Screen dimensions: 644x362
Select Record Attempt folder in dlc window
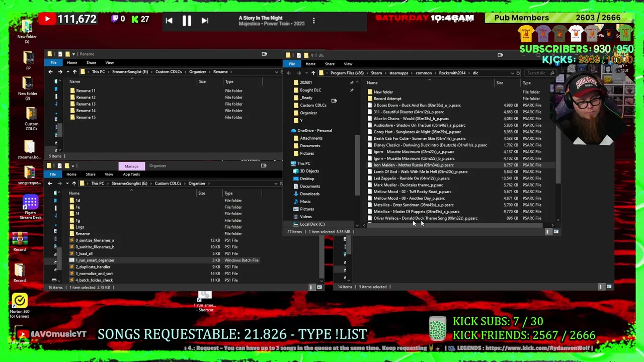pyautogui.click(x=387, y=99)
